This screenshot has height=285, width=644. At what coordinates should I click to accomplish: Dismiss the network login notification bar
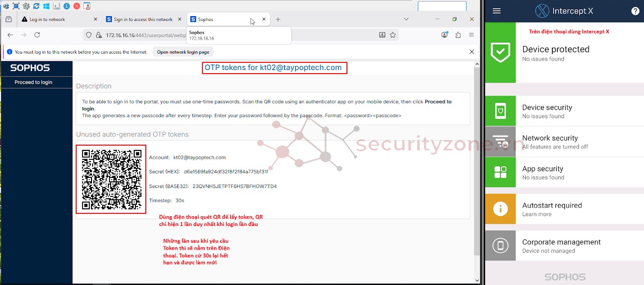(x=472, y=52)
